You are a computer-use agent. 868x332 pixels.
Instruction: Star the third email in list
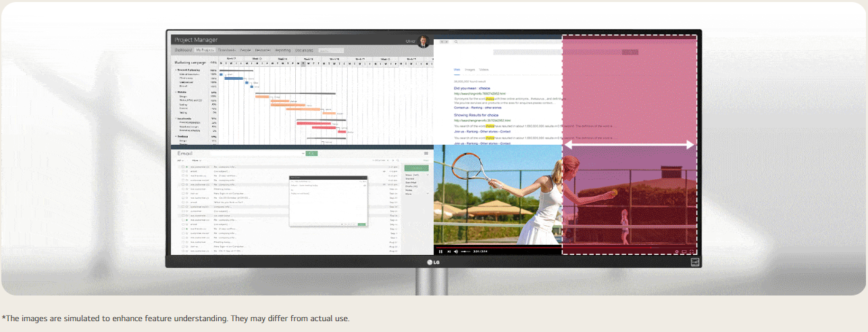coord(187,176)
